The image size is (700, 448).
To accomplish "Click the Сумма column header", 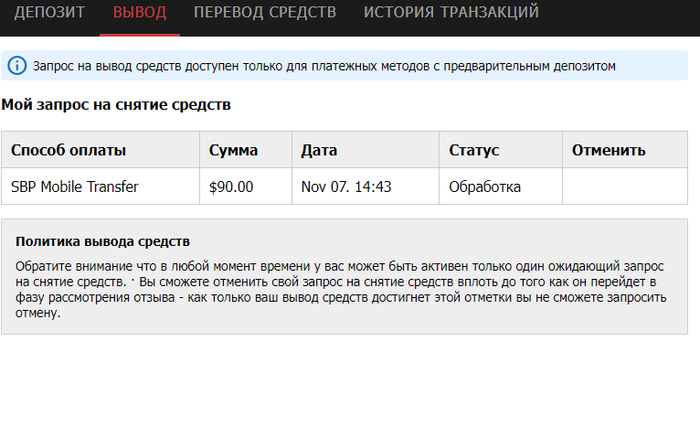I will pos(246,150).
